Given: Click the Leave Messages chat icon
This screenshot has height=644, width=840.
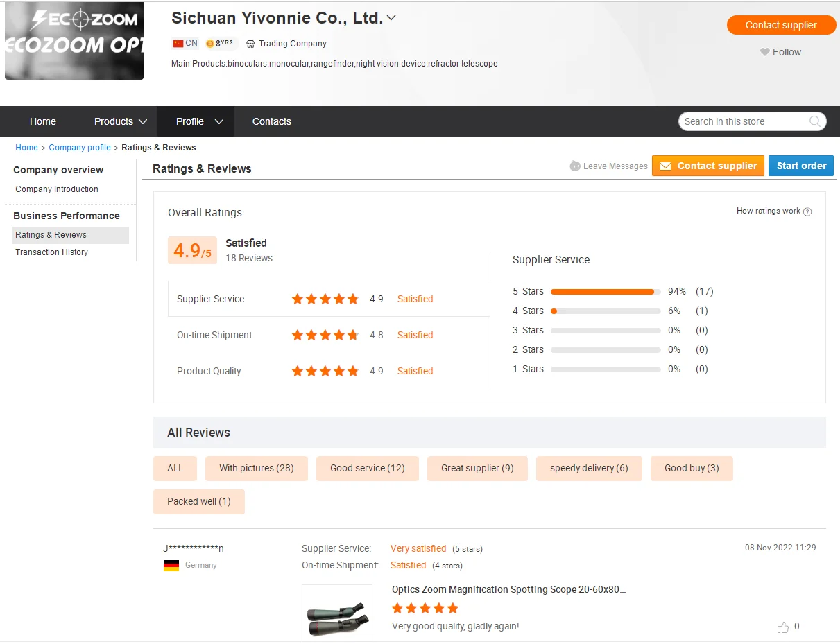Looking at the screenshot, I should pyautogui.click(x=575, y=166).
